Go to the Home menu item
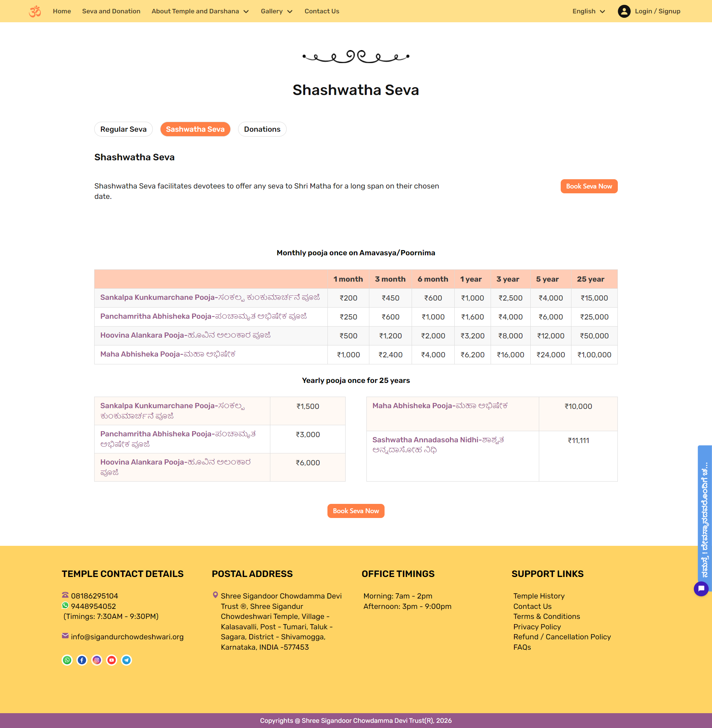 tap(62, 11)
